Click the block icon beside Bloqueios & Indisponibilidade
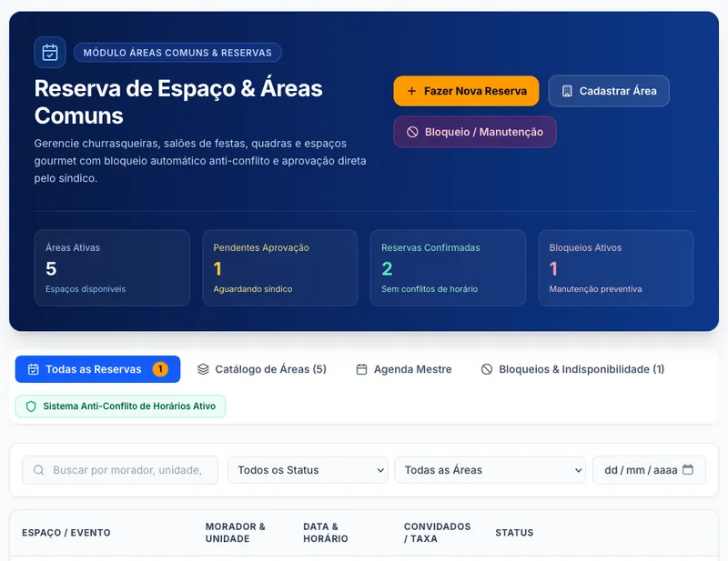Viewport: 728px width, 561px height. click(487, 369)
